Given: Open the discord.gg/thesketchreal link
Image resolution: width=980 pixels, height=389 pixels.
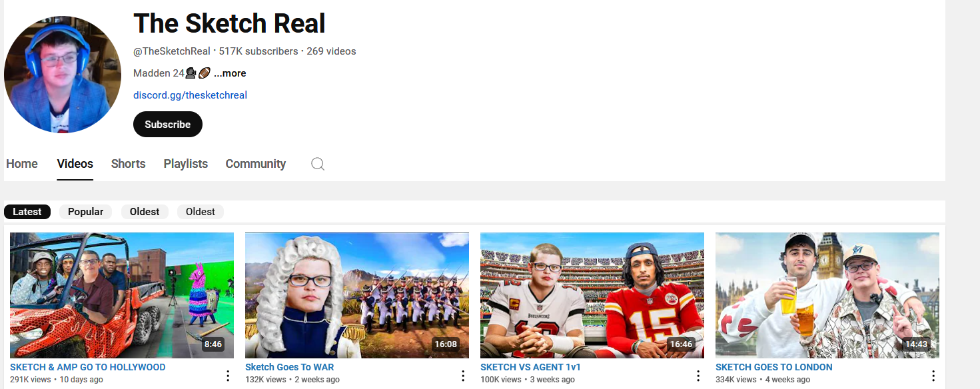Looking at the screenshot, I should (x=190, y=95).
